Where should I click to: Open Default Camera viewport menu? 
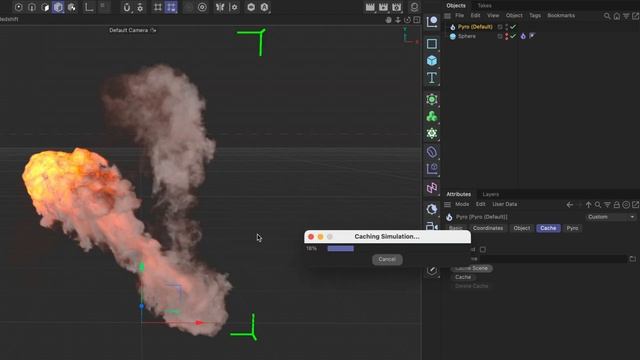[132, 30]
